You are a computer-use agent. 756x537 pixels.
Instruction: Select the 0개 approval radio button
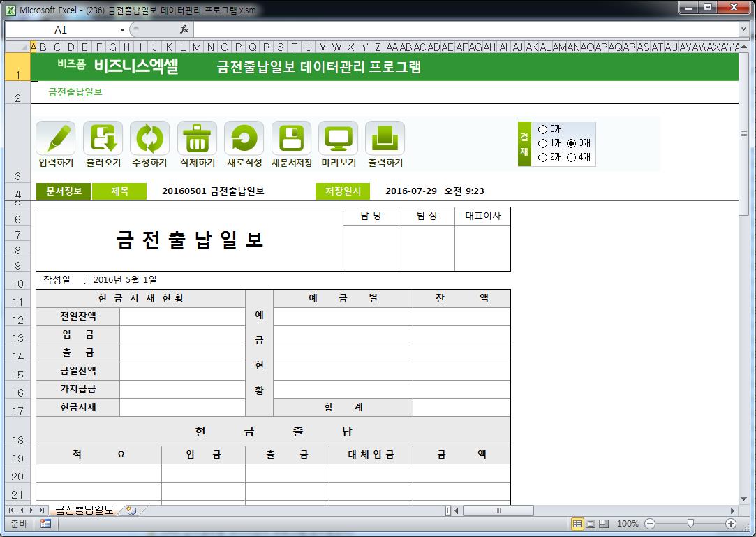(x=542, y=129)
